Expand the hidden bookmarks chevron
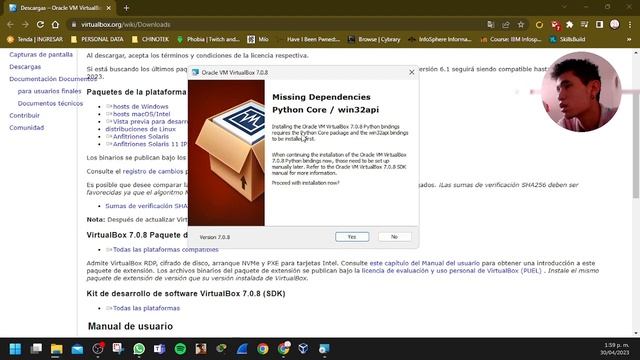The width and height of the screenshot is (640, 360). (x=629, y=40)
